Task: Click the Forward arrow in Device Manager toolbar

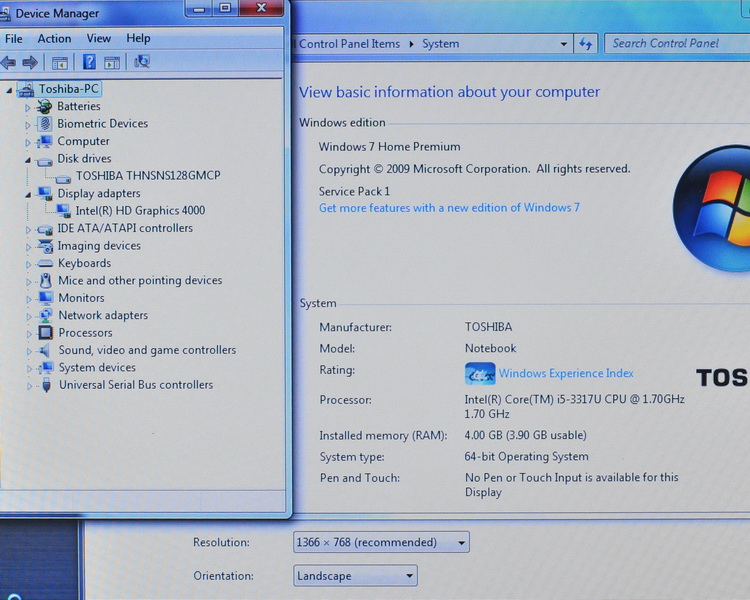Action: (x=30, y=62)
